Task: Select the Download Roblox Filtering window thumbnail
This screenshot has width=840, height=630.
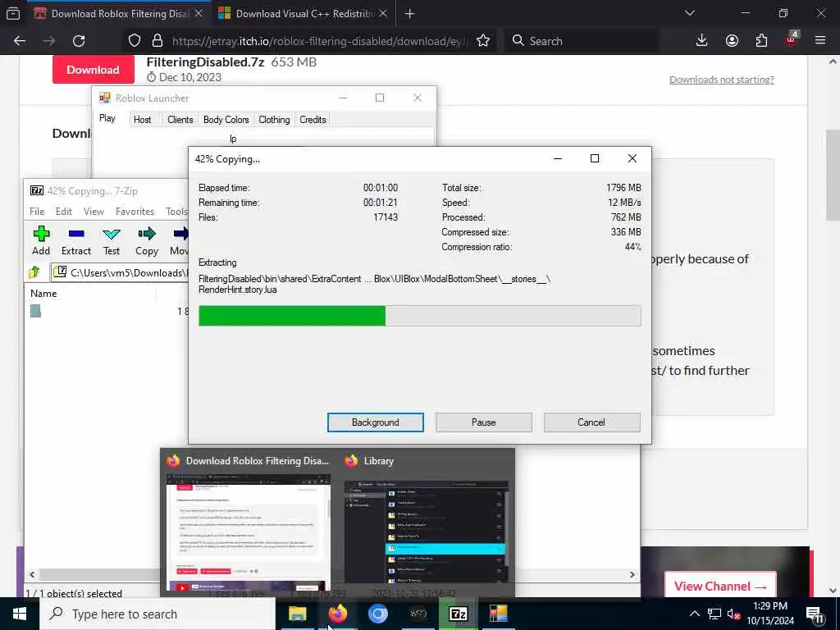Action: click(247, 523)
